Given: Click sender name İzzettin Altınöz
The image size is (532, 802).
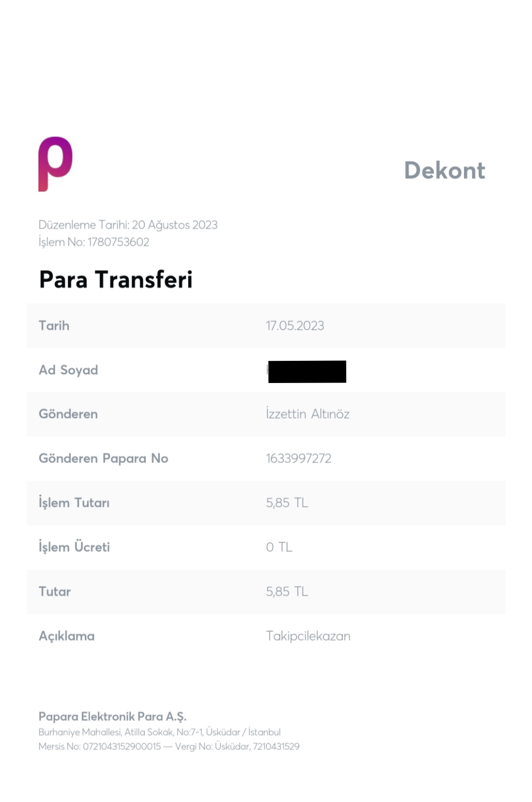Looking at the screenshot, I should click(x=308, y=414).
